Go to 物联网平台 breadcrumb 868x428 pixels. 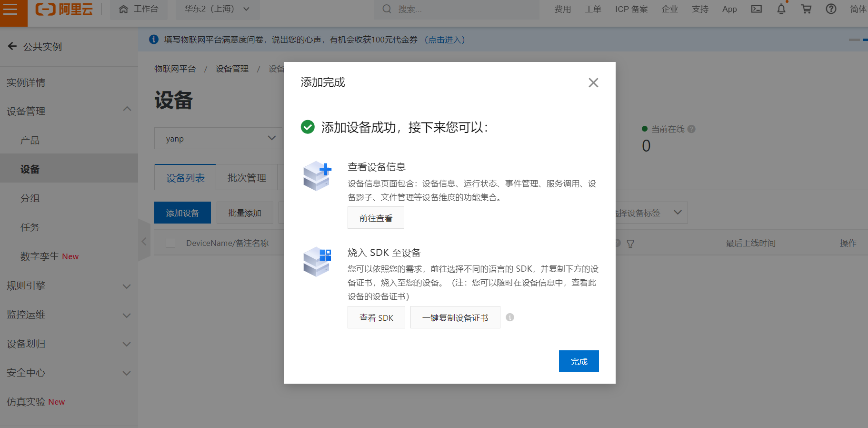pyautogui.click(x=175, y=69)
